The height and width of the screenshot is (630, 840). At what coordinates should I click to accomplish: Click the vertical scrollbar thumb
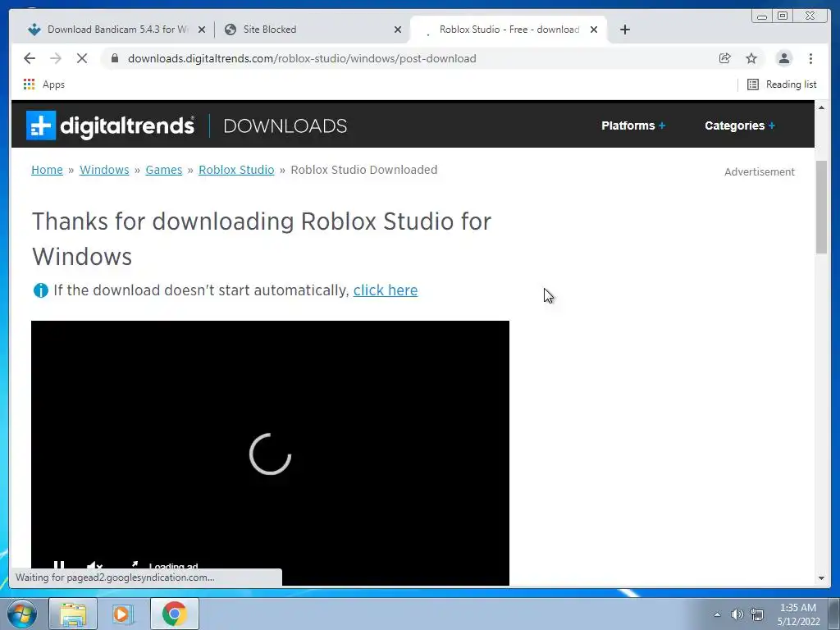821,207
